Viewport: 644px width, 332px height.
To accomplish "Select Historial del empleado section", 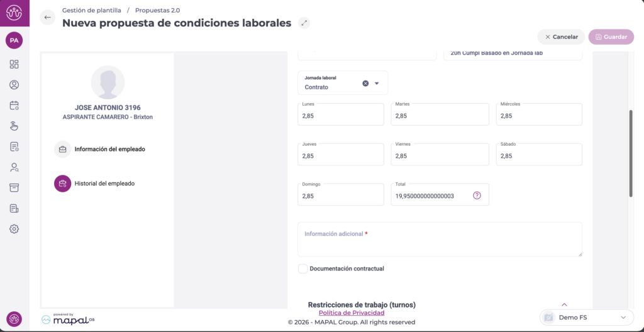I will point(104,184).
